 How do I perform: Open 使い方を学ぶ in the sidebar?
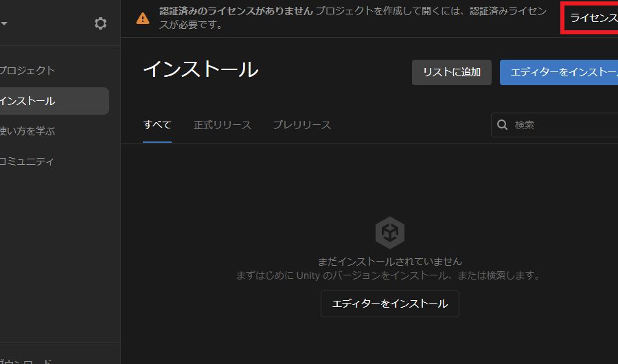[x=27, y=131]
